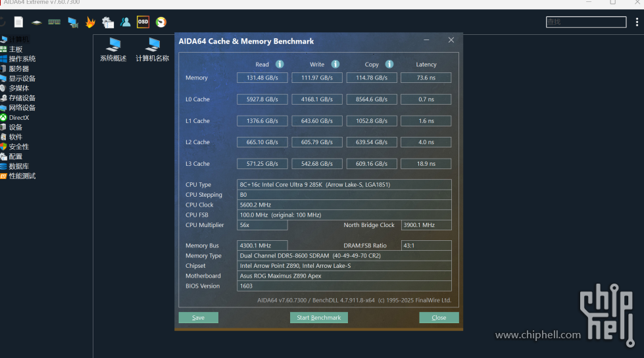Viewport: 644px width, 358px height.
Task: Click the Save button in benchmark dialog
Action: [199, 318]
